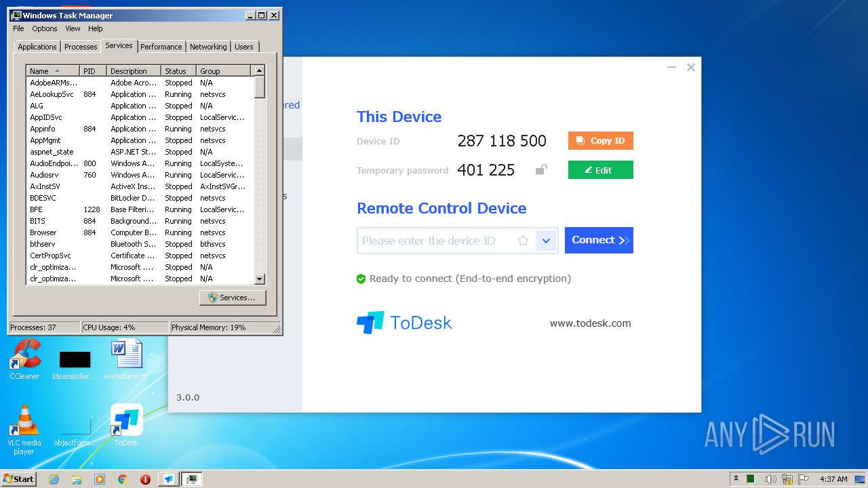Viewport: 868px width, 488px height.
Task: Open the File menu in Task Manager
Action: 18,28
